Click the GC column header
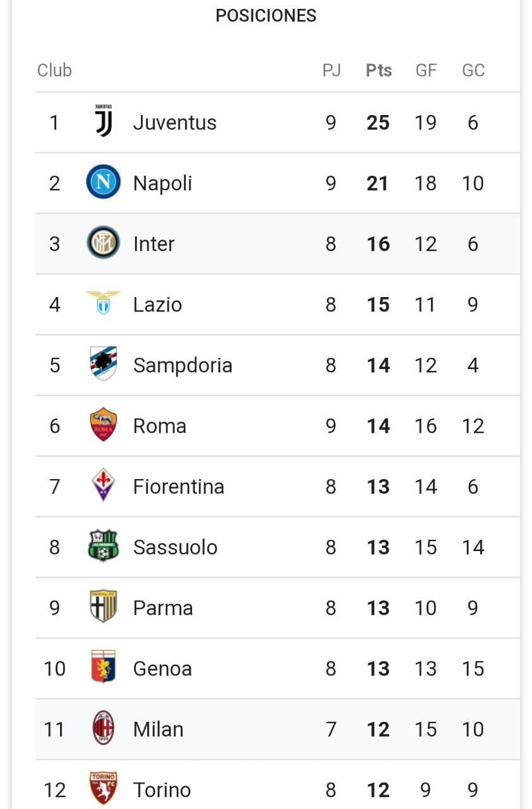Image resolution: width=532 pixels, height=809 pixels. (473, 70)
